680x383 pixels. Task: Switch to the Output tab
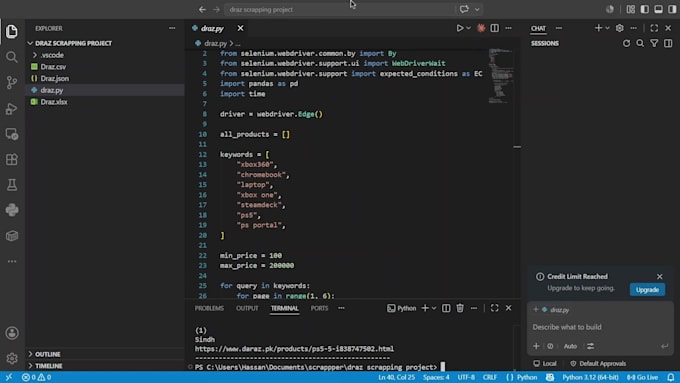tap(247, 308)
